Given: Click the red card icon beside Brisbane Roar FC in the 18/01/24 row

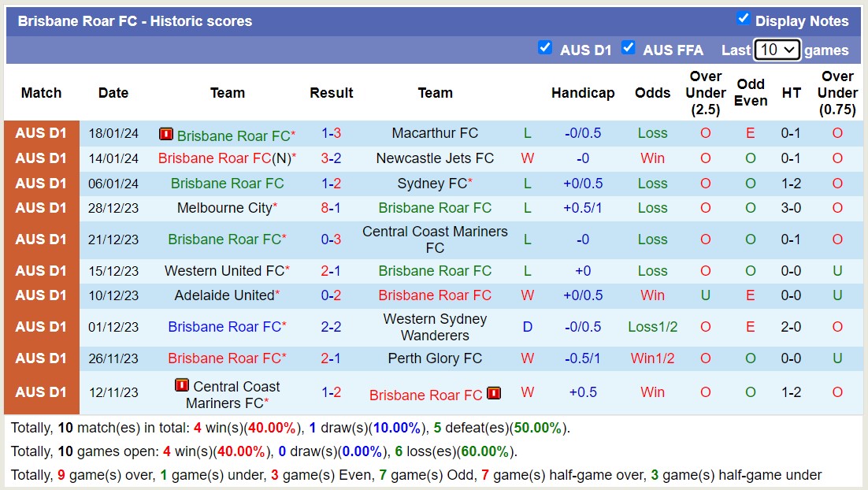Looking at the screenshot, I should (x=166, y=134).
